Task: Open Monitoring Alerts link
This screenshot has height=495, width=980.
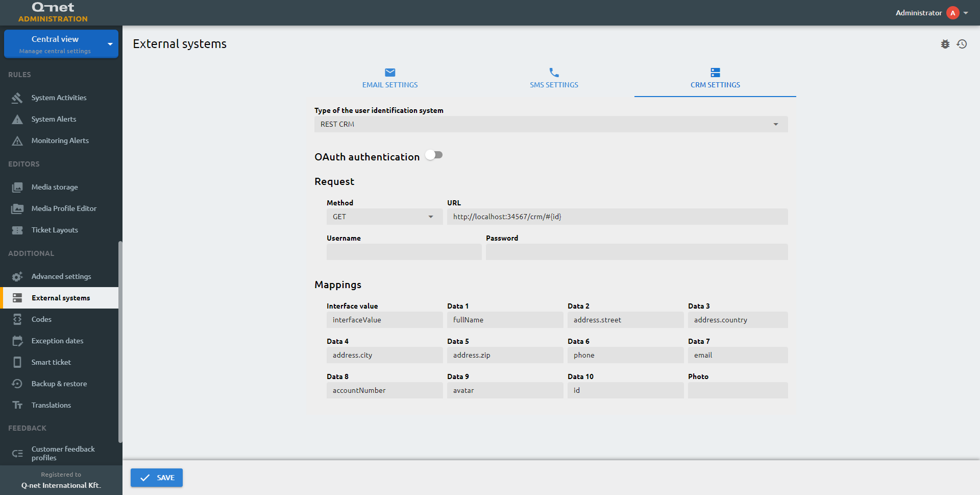Action: pyautogui.click(x=59, y=140)
